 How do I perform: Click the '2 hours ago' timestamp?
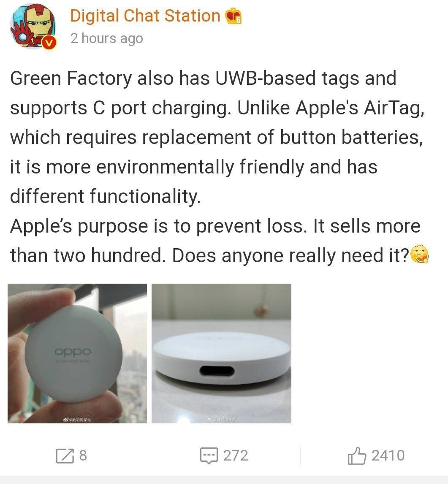(107, 38)
